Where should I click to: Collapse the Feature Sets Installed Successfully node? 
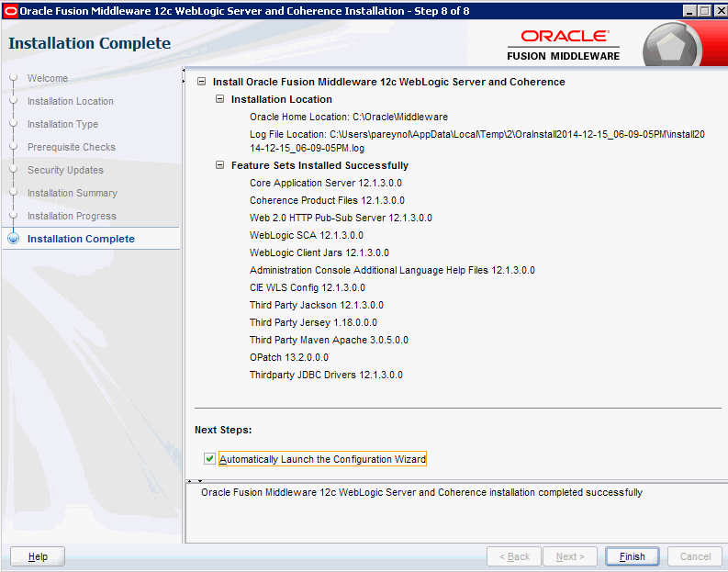[x=220, y=165]
